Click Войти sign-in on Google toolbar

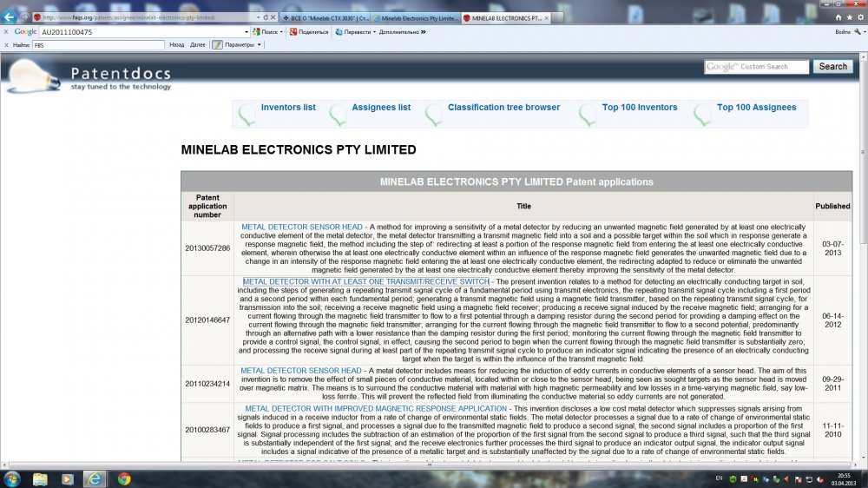coord(842,32)
